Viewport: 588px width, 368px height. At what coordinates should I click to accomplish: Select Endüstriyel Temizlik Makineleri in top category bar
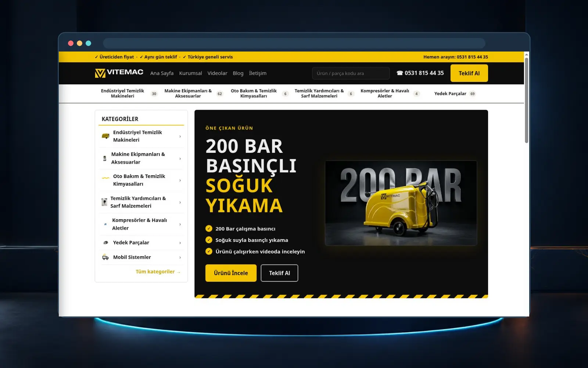tap(122, 93)
